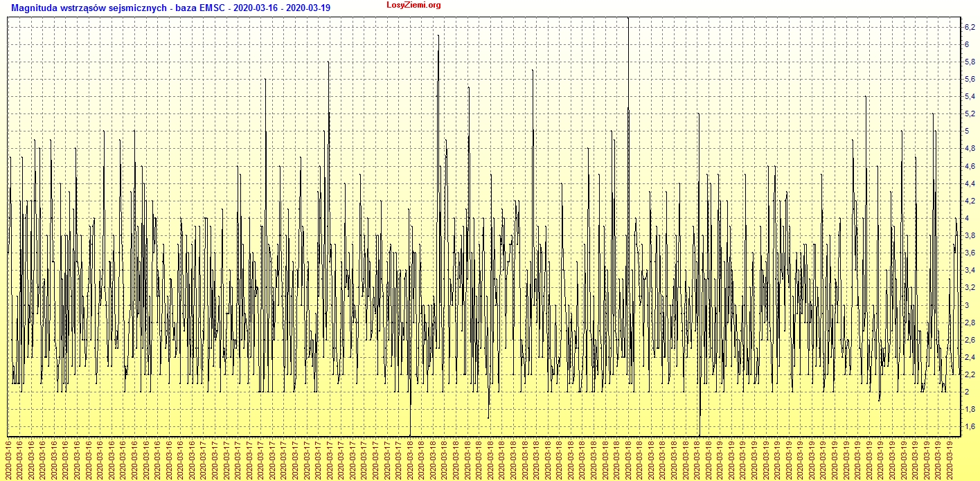This screenshot has width=980, height=481.
Task: Click the first 2020-03-16 date label on the left
Action: (x=9, y=459)
